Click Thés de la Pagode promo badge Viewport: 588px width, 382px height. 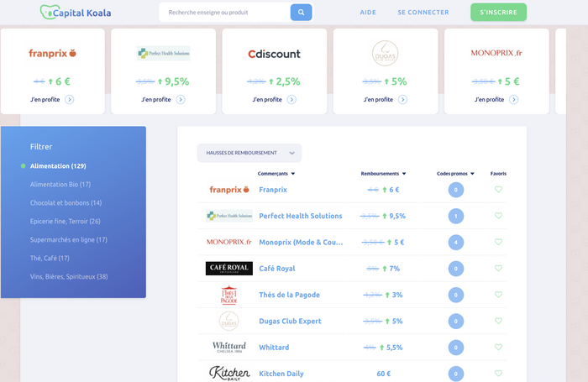(x=456, y=295)
